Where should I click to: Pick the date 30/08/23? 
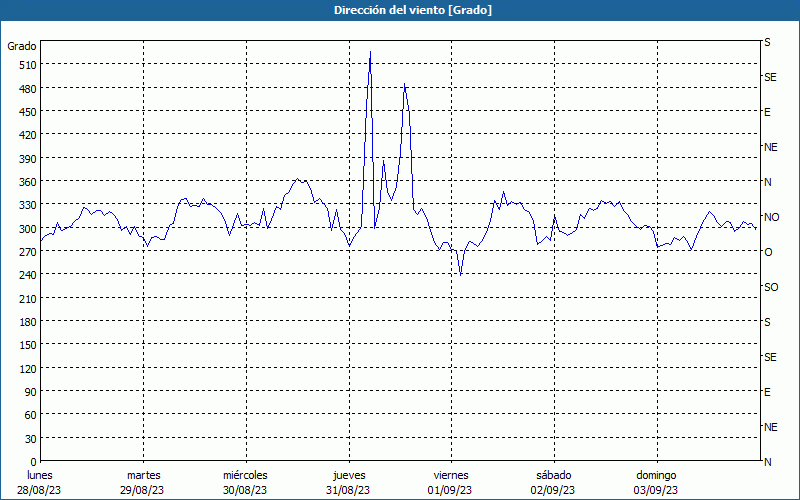click(x=245, y=490)
